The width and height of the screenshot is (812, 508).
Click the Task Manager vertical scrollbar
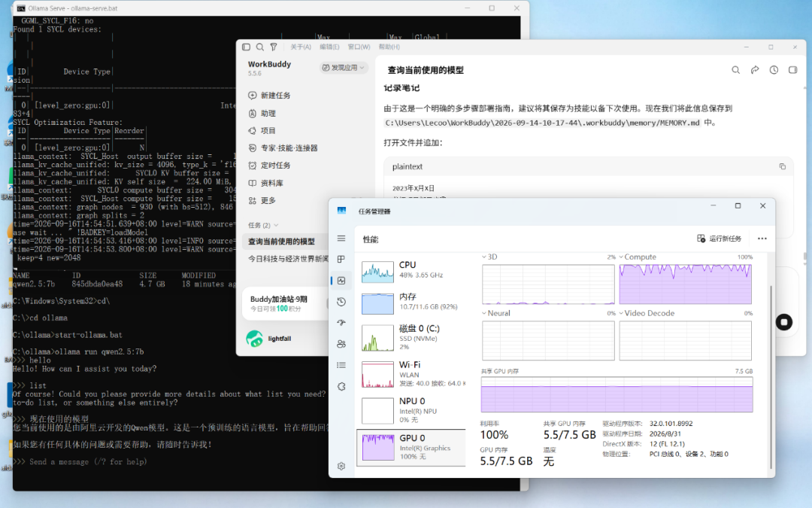click(771, 376)
